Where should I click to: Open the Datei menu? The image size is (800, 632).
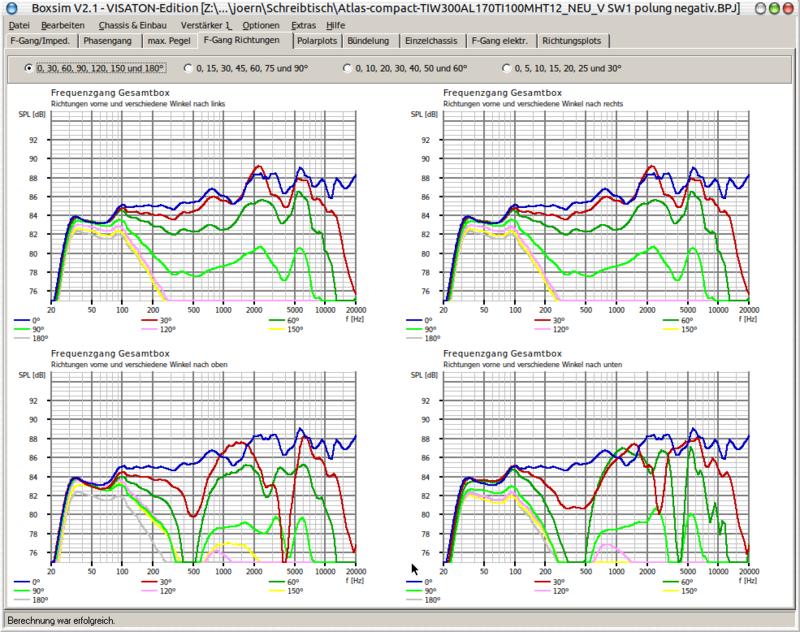19,24
